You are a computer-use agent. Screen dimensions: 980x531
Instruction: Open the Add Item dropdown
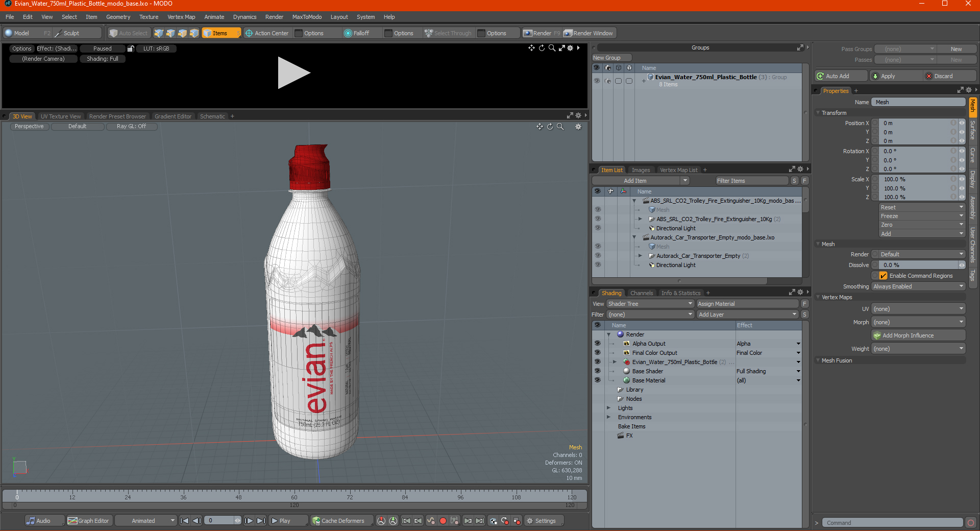(x=641, y=181)
